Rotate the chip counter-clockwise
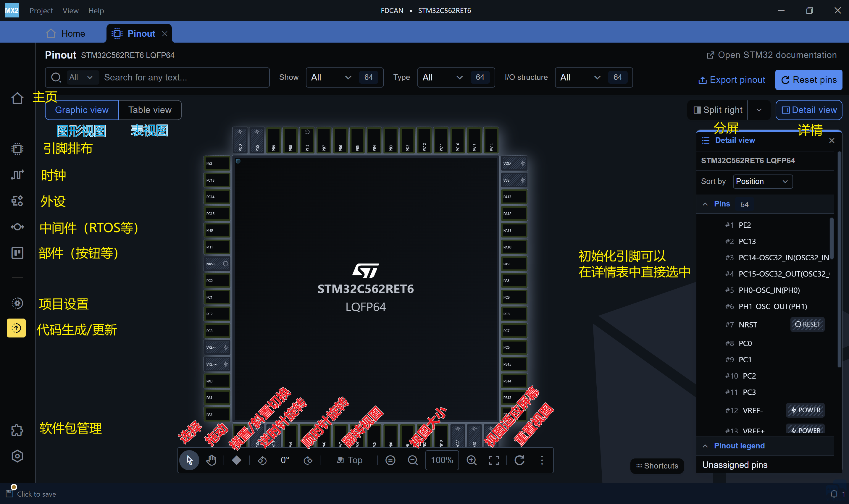The height and width of the screenshot is (504, 849). [262, 460]
